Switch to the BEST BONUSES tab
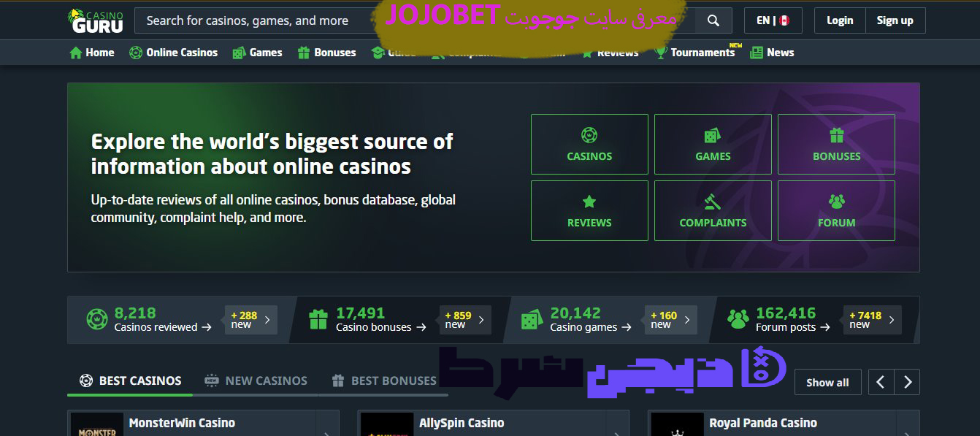Image resolution: width=980 pixels, height=436 pixels. pyautogui.click(x=384, y=380)
